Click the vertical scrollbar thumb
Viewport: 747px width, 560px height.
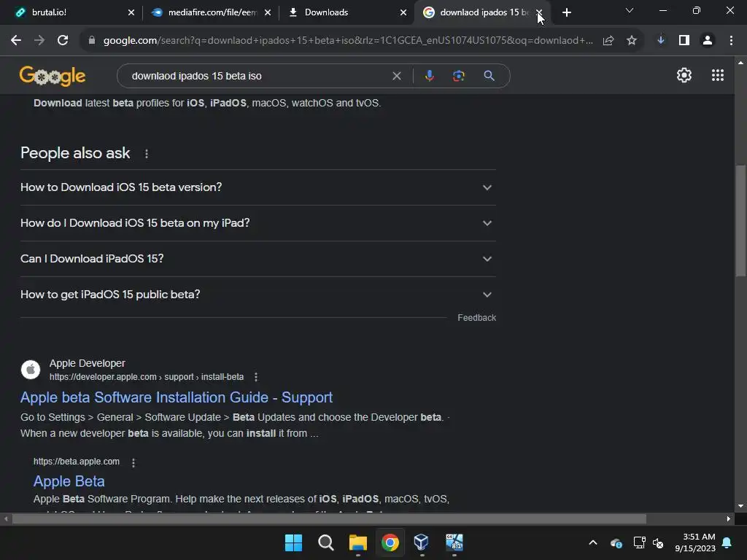(x=740, y=221)
